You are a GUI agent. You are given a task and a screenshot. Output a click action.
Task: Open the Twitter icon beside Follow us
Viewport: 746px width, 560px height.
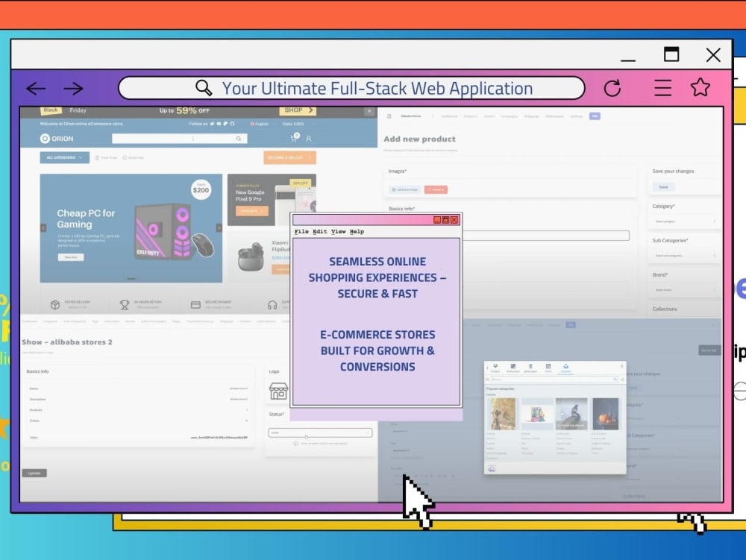[212, 124]
